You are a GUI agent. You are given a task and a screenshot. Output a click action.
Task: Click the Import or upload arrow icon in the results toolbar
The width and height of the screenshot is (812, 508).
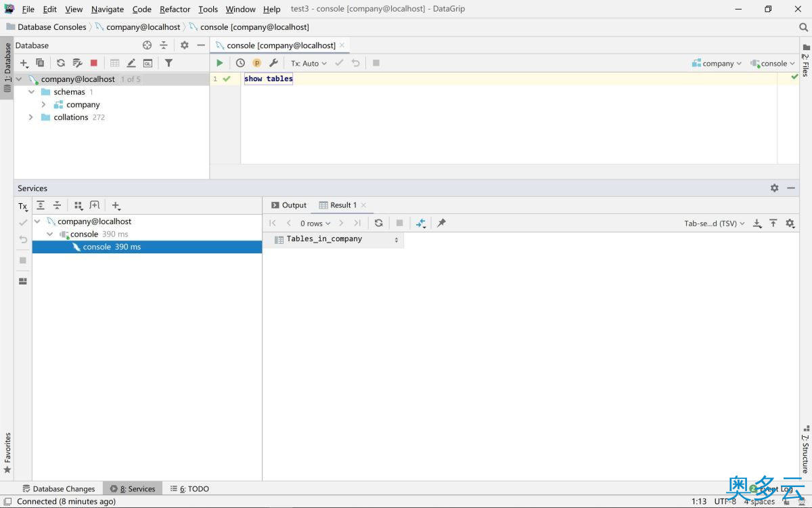(x=773, y=223)
